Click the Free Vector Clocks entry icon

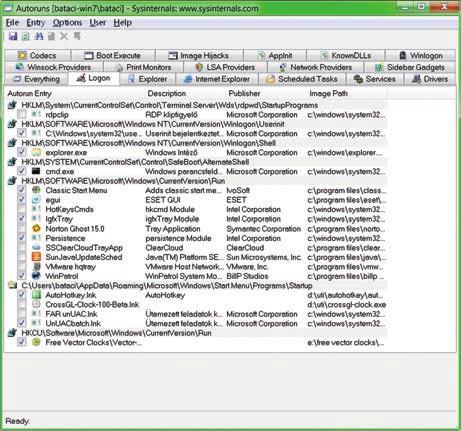[36, 342]
